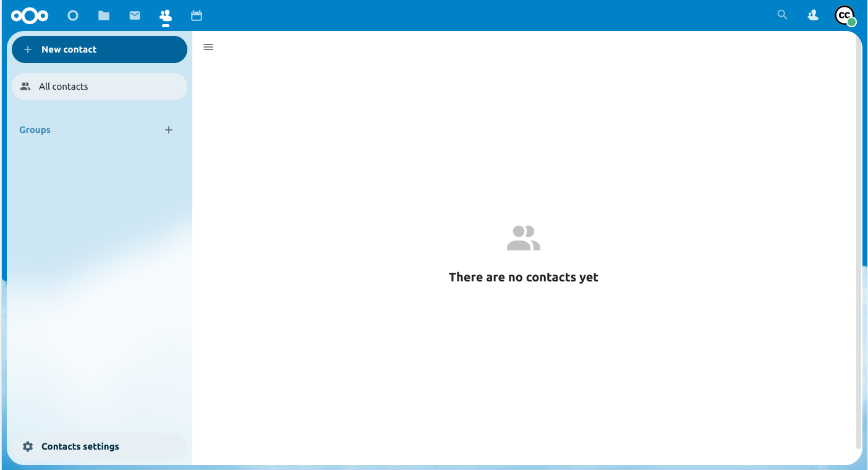
Task: Open Groups from the sidebar
Action: coord(35,130)
